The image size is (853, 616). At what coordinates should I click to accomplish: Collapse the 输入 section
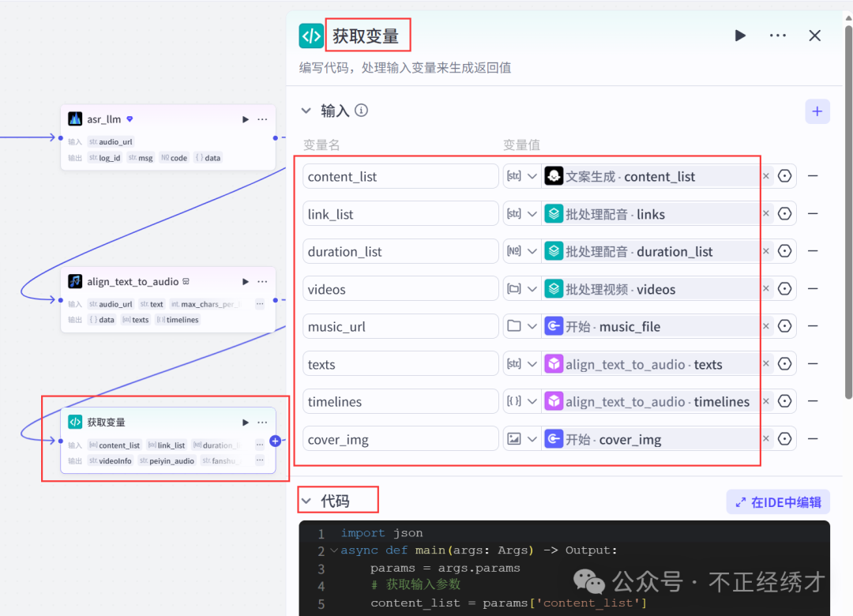(306, 111)
